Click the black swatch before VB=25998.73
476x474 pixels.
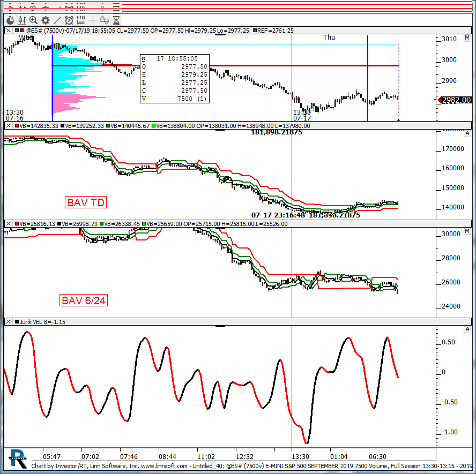pyautogui.click(x=59, y=224)
